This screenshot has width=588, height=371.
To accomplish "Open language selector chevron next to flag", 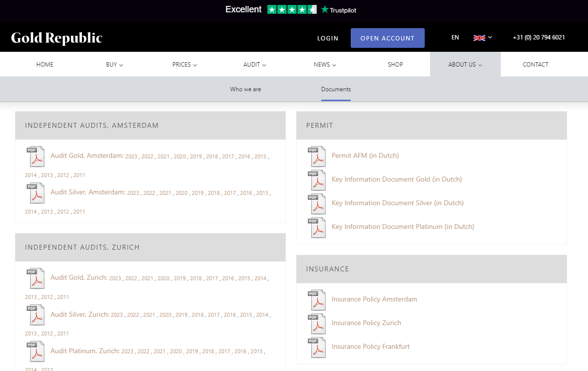I will tap(490, 37).
